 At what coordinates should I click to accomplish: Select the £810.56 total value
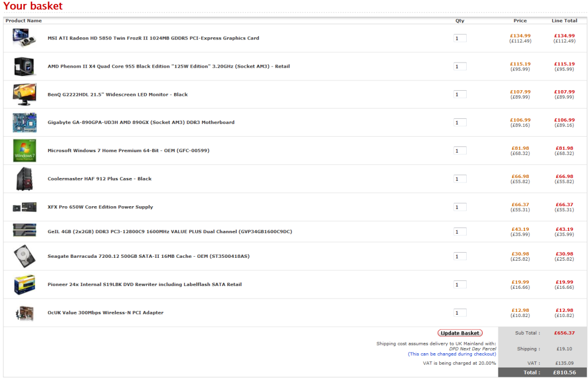tap(564, 372)
